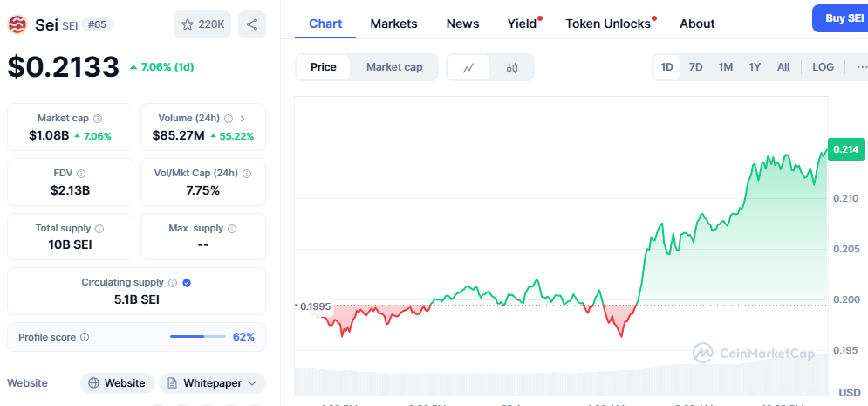Click the Circulating supply verified badge
Image resolution: width=868 pixels, height=406 pixels.
click(187, 283)
